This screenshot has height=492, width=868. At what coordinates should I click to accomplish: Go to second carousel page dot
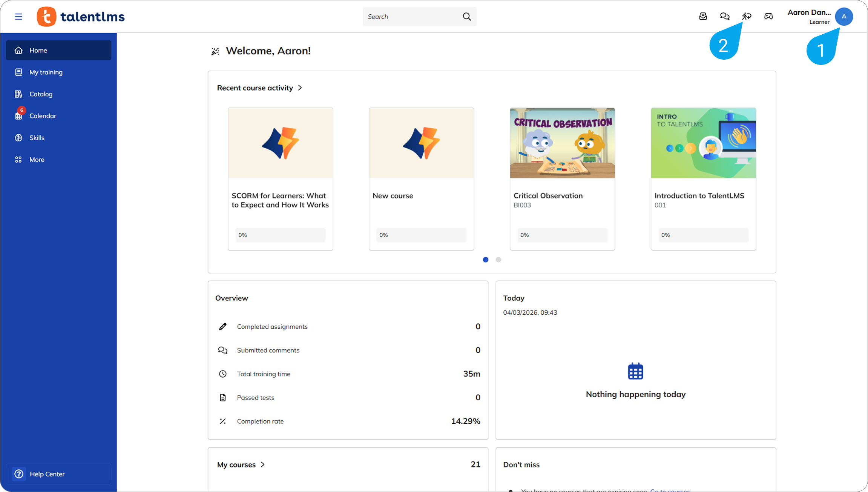pos(498,260)
